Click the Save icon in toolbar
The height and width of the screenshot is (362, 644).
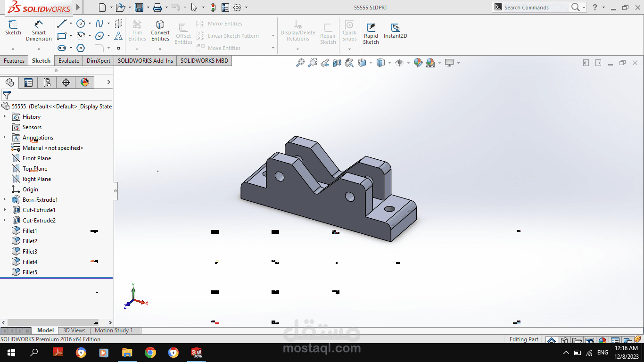pyautogui.click(x=139, y=8)
